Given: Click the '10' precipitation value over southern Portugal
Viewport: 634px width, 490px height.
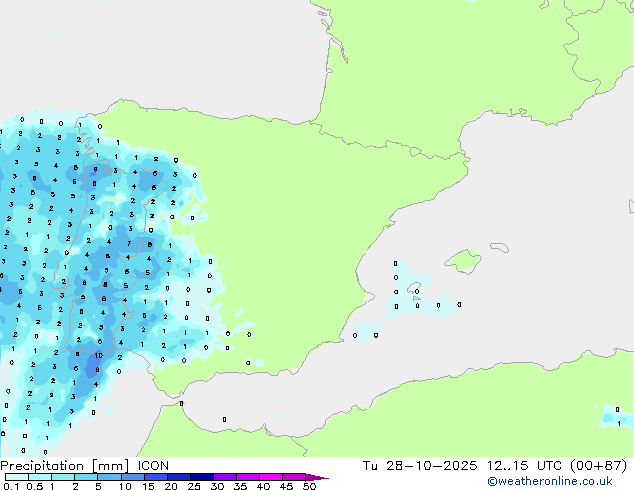Looking at the screenshot, I should tap(99, 356).
